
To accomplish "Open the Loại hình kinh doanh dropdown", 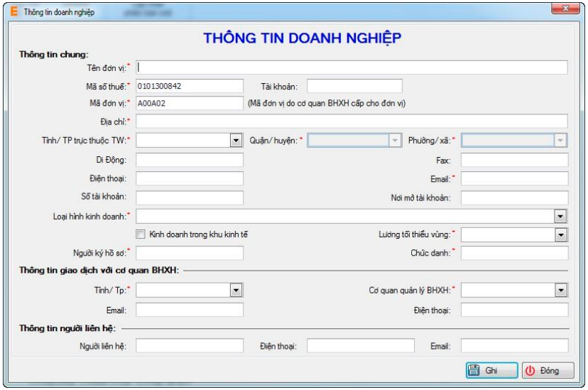I will (x=560, y=216).
